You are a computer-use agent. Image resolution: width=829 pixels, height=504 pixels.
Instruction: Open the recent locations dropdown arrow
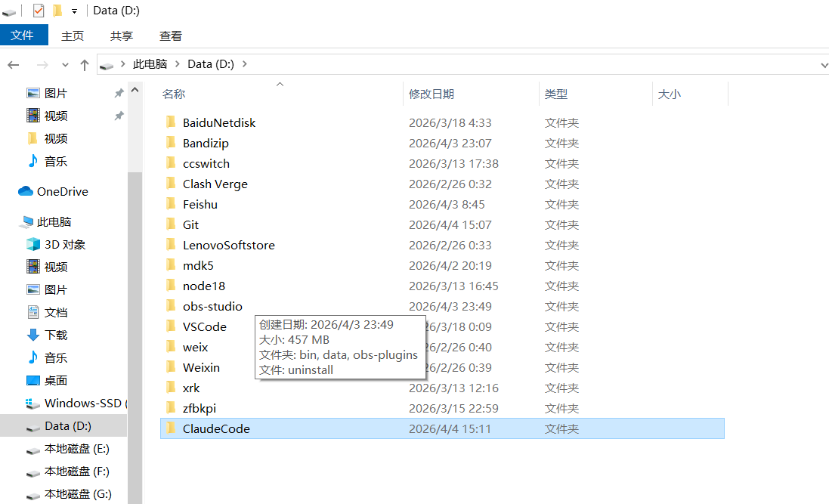[x=65, y=65]
